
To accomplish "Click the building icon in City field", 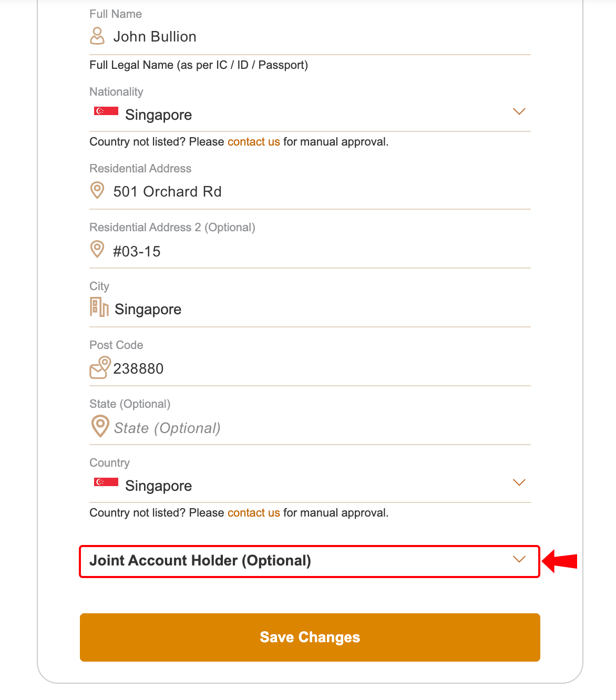I will click(99, 307).
